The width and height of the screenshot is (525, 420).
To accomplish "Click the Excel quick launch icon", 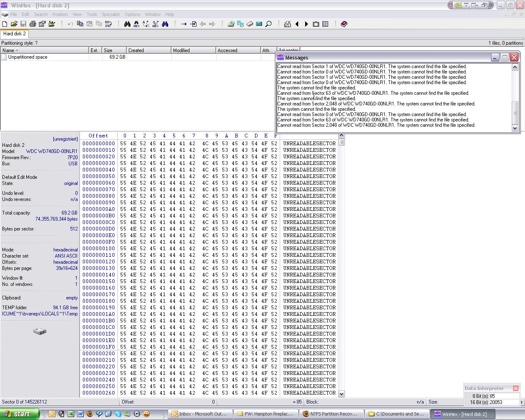I will [x=71, y=414].
